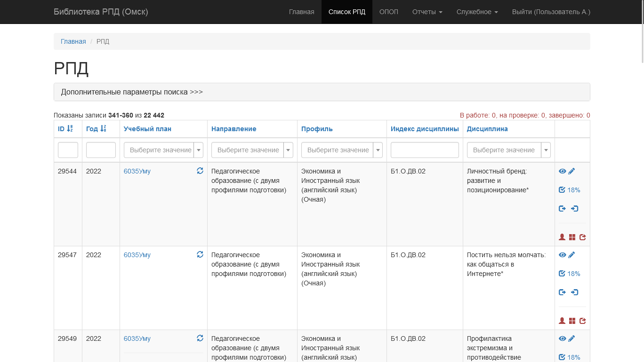Go to Главная in navbar

(x=302, y=12)
